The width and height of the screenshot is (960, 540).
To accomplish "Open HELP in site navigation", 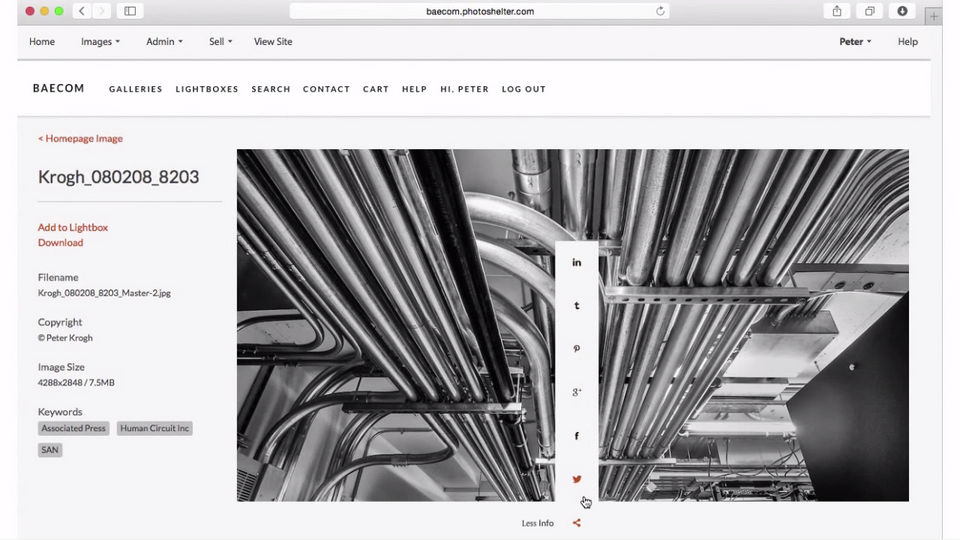I will point(414,89).
